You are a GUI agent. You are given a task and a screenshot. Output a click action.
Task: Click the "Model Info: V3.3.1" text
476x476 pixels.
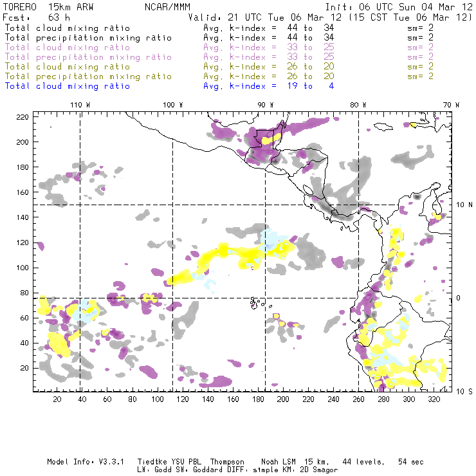coord(86,462)
